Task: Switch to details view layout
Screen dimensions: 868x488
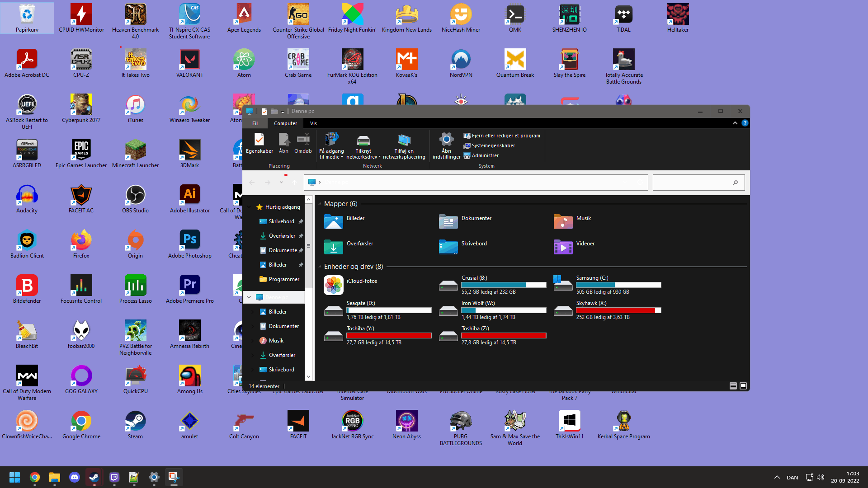Action: [733, 386]
